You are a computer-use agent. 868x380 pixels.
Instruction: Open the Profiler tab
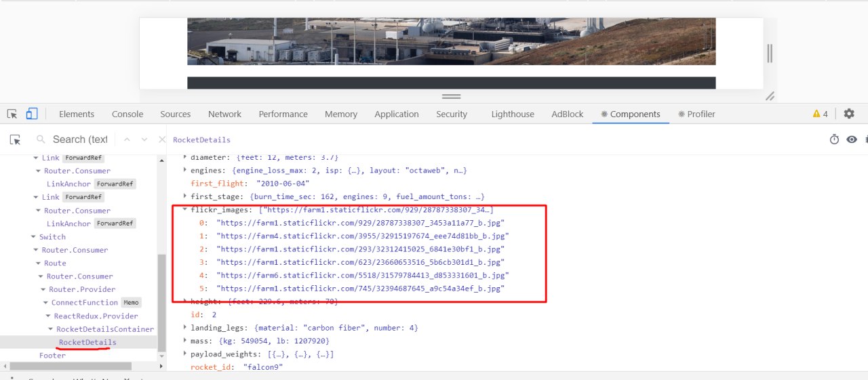click(696, 114)
